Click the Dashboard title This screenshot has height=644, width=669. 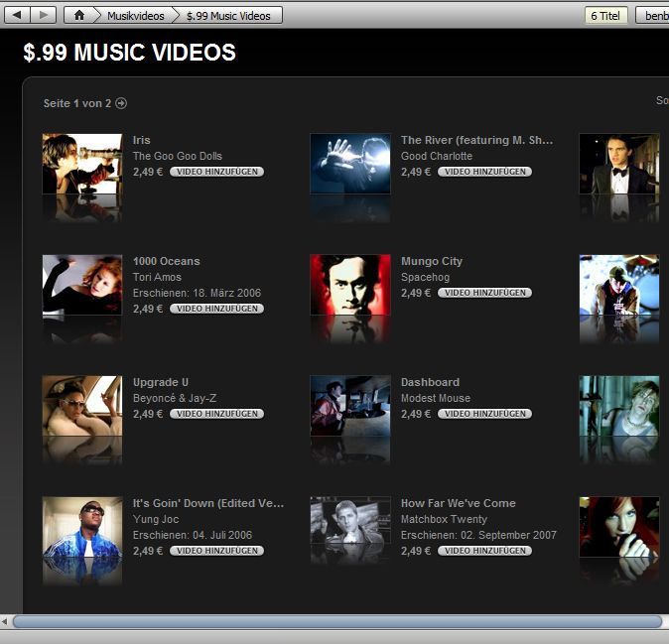430,382
